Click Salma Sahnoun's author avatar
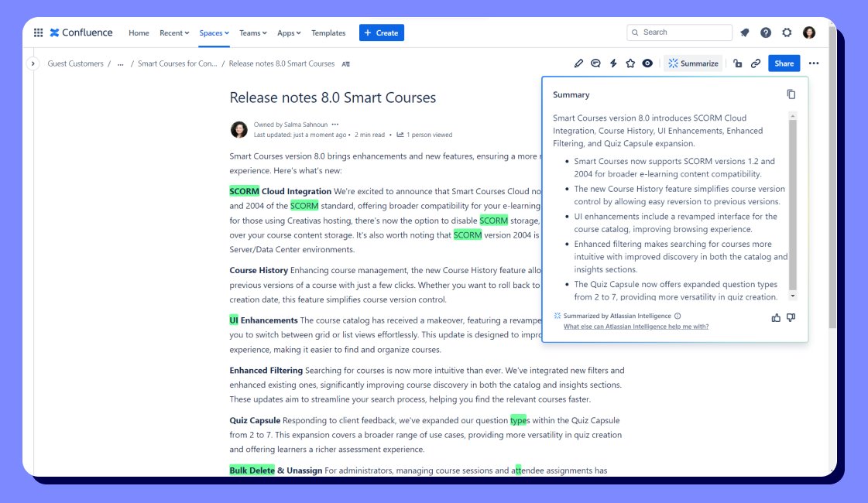This screenshot has width=868, height=503. 239,129
